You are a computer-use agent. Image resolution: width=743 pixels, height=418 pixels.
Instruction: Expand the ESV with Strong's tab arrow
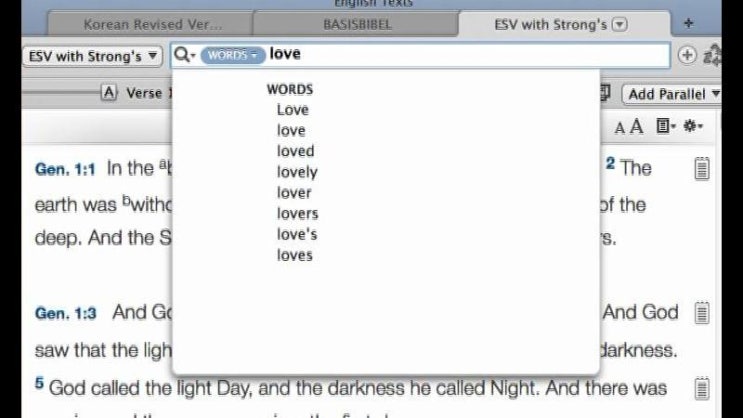click(x=619, y=24)
